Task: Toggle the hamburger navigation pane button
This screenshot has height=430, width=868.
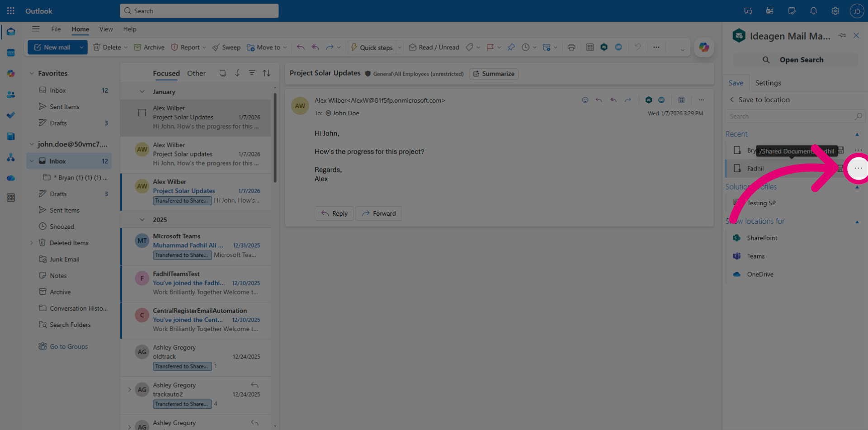Action: point(36,29)
